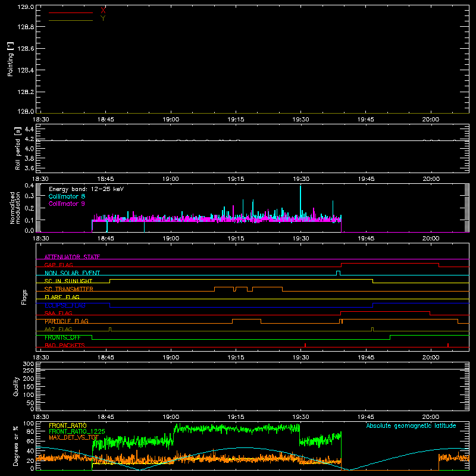
Task: Click the red BAD_PACKETS tick mark after 20:00
Action: (x=448, y=345)
